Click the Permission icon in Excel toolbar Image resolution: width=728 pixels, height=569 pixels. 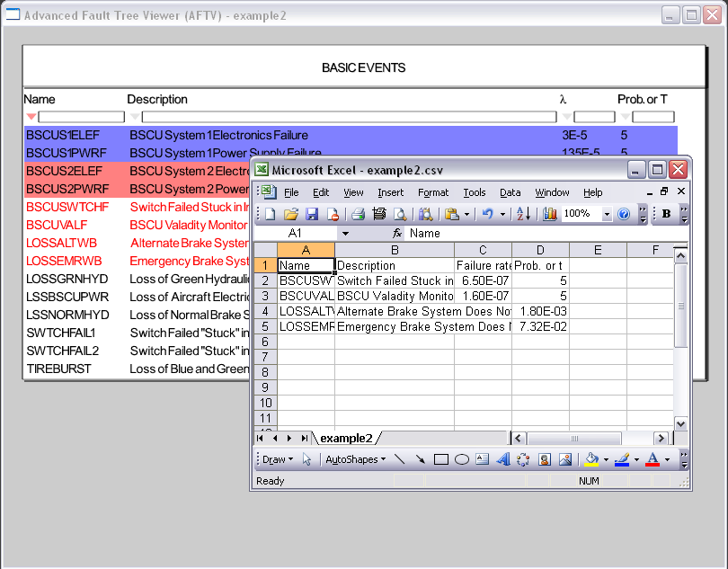[x=333, y=214]
